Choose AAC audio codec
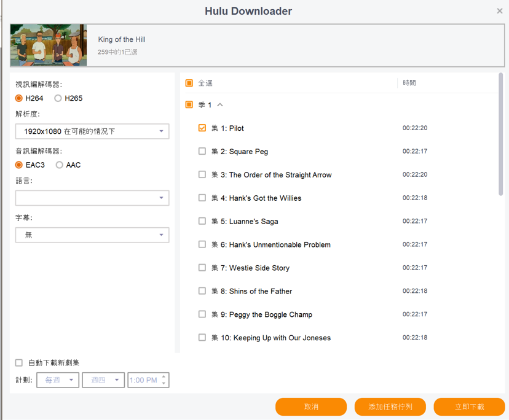The image size is (509, 420). (59, 165)
